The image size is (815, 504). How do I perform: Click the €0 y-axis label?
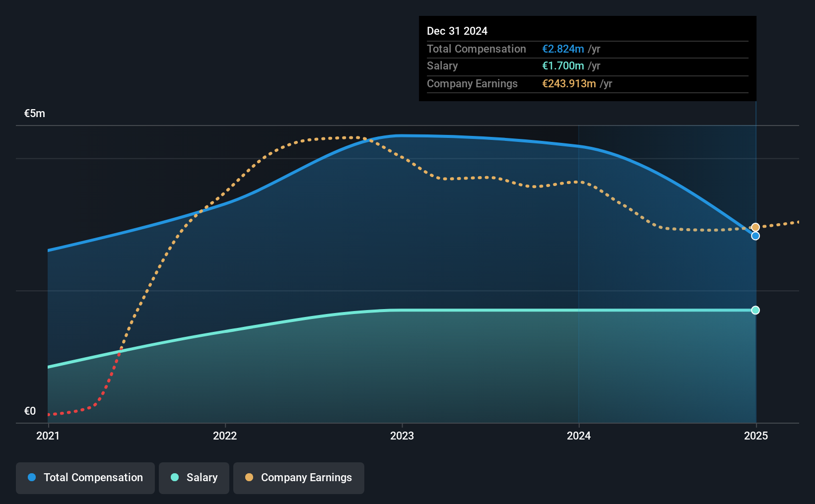(x=30, y=411)
